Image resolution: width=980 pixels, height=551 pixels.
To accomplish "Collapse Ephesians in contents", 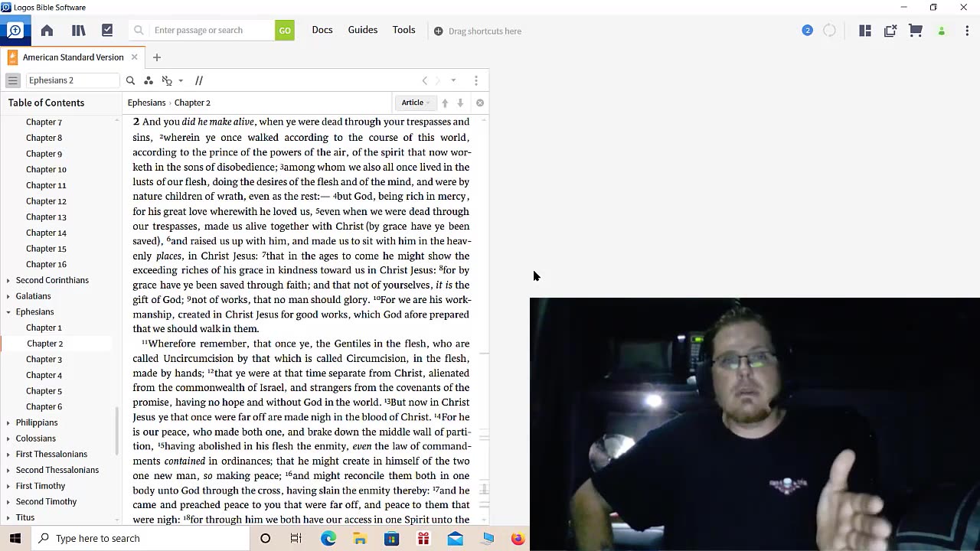I will pyautogui.click(x=8, y=312).
